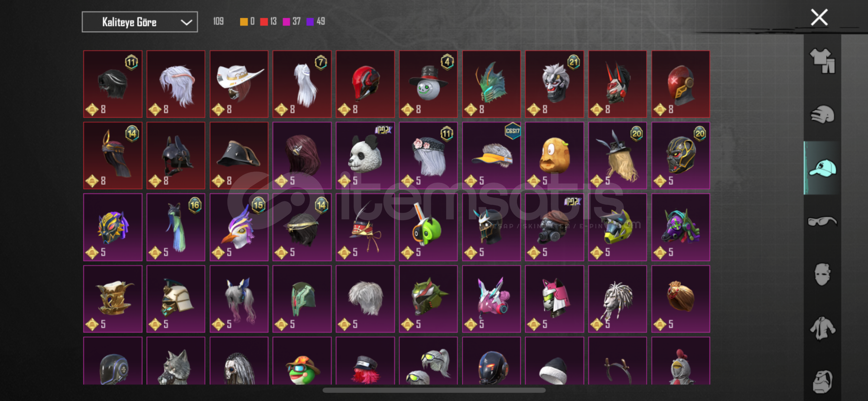Pick the potato head mask item
Screen dimensions: 868x401
pos(555,156)
